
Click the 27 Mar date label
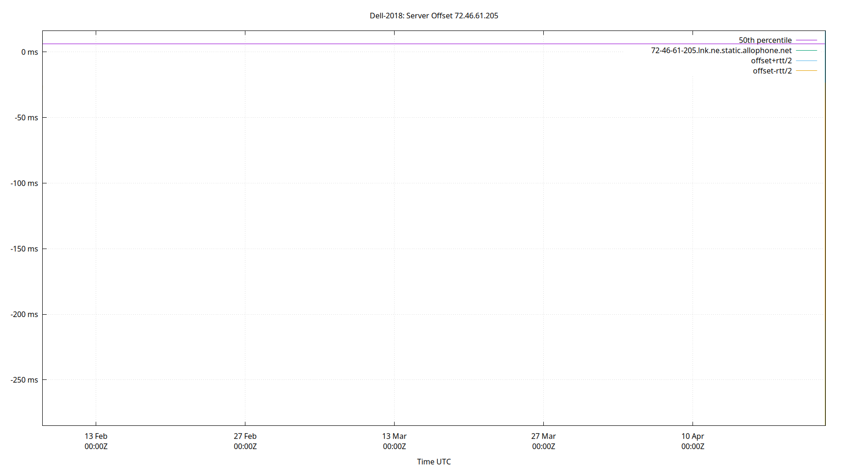click(544, 436)
